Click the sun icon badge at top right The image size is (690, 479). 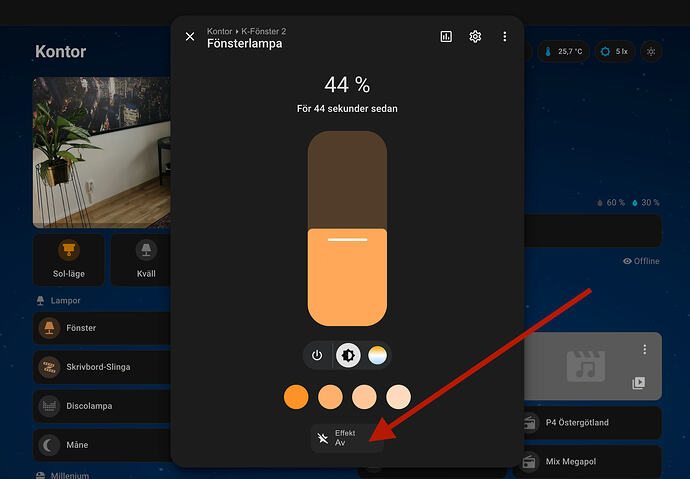click(651, 51)
